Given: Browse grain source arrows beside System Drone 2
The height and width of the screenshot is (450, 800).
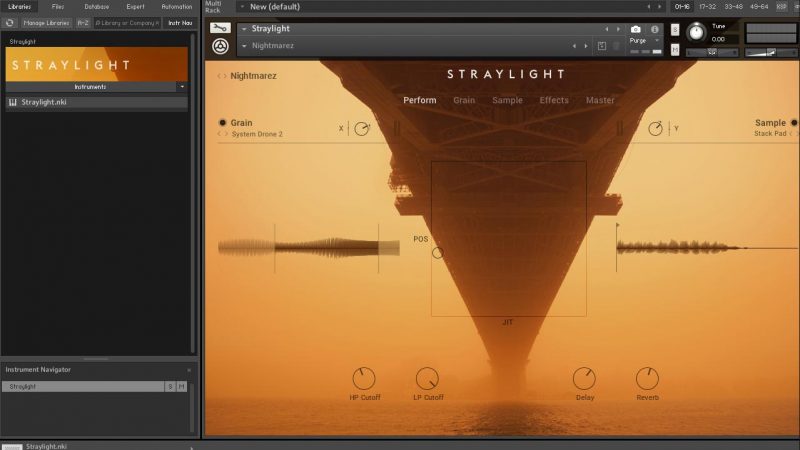Looking at the screenshot, I should coord(223,134).
